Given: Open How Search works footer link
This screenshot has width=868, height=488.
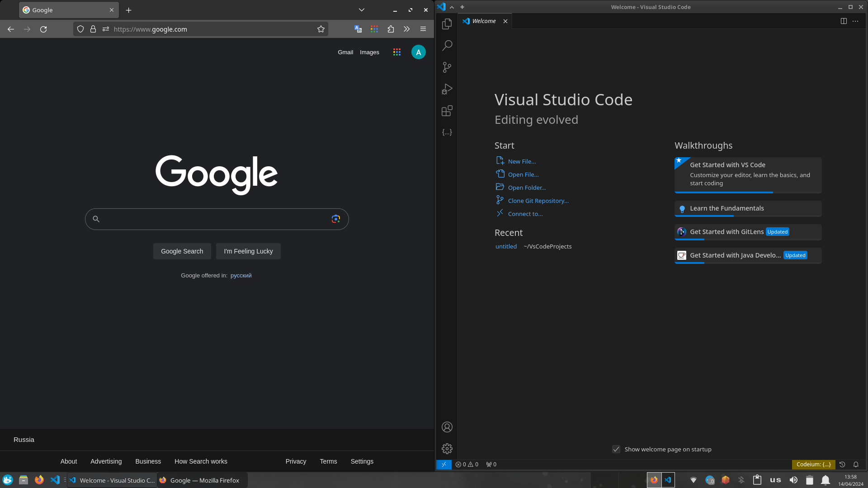Looking at the screenshot, I should point(201,461).
